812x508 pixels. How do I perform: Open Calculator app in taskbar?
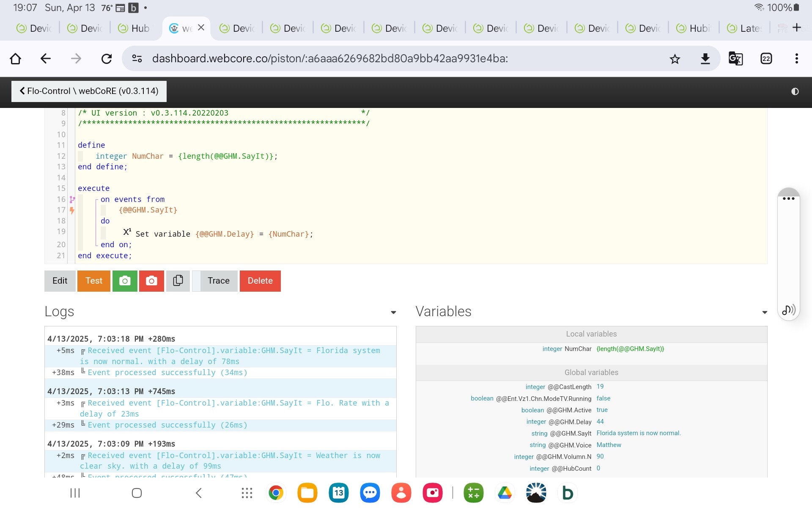click(x=474, y=493)
